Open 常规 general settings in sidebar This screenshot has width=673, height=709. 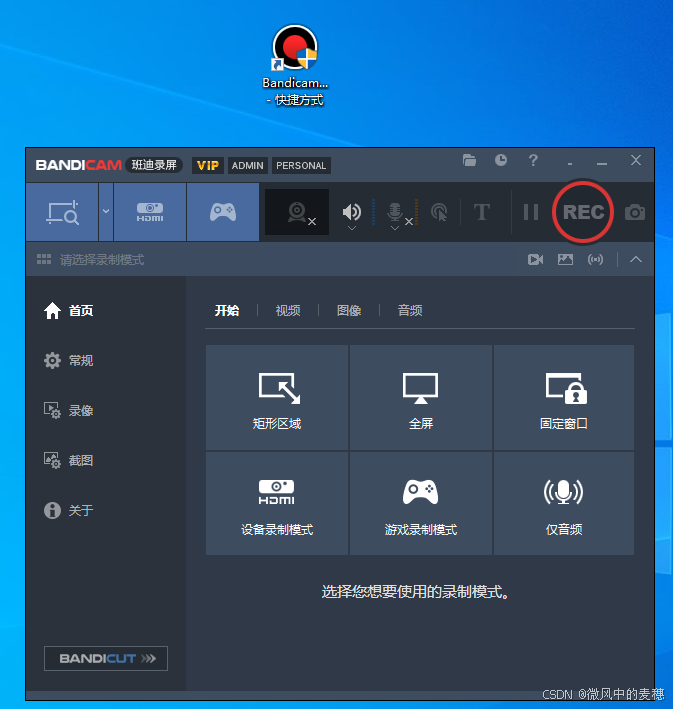pos(68,360)
